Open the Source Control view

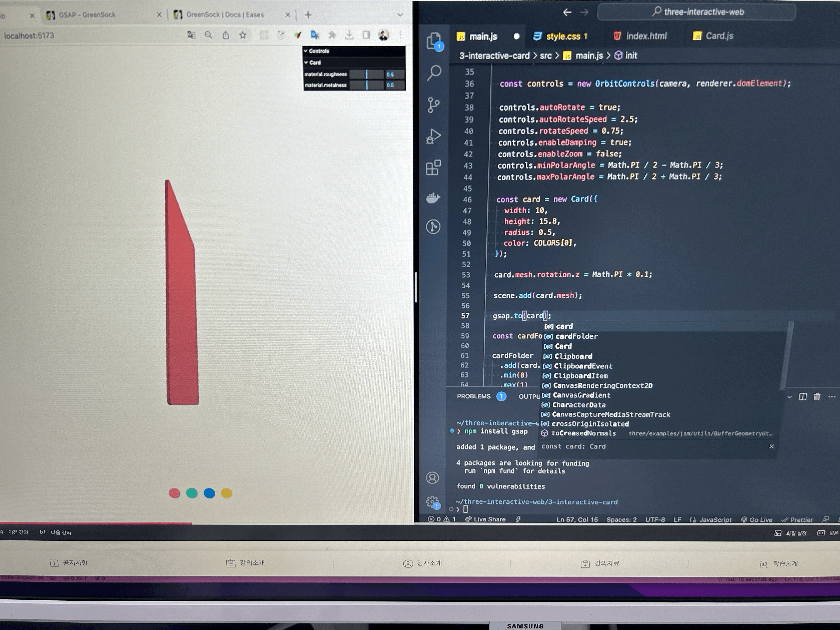coord(433,105)
